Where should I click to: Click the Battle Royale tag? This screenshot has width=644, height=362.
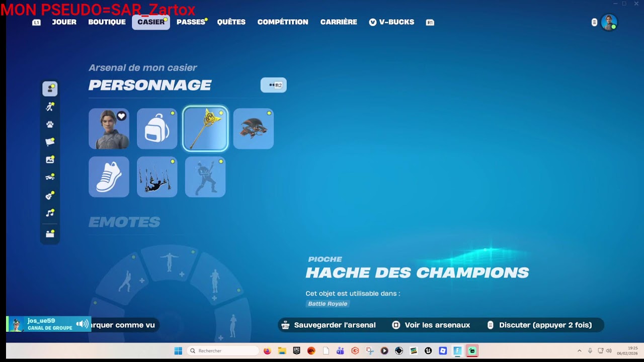click(328, 304)
